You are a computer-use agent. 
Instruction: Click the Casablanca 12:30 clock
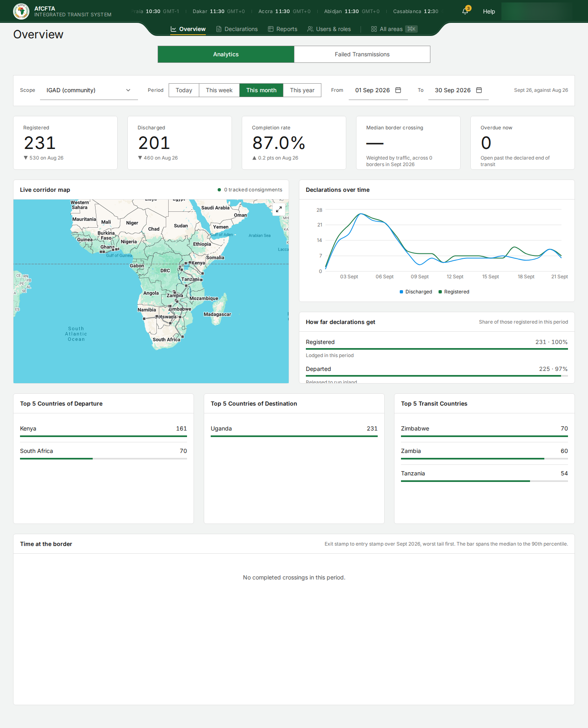click(x=416, y=11)
